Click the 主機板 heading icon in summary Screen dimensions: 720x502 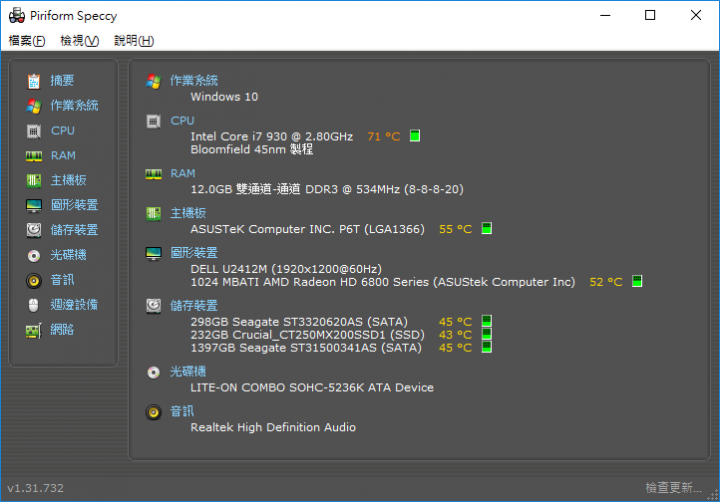click(153, 214)
